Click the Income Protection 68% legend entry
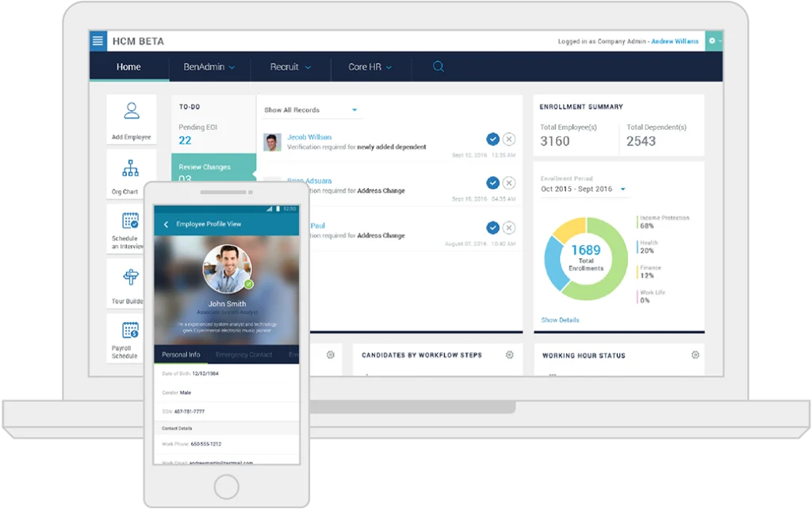This screenshot has width=812, height=509. click(664, 222)
